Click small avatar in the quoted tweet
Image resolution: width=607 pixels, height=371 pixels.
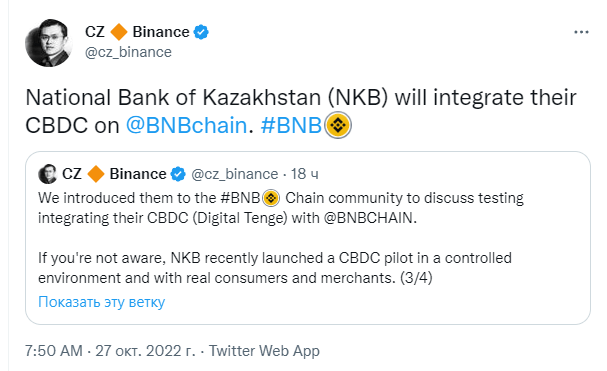tap(48, 174)
